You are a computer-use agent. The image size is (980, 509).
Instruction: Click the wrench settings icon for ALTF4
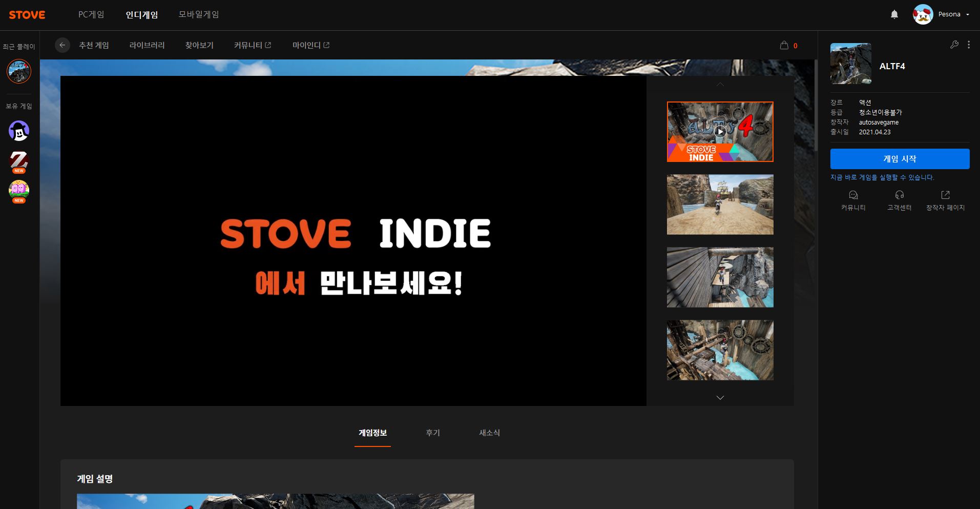[954, 45]
